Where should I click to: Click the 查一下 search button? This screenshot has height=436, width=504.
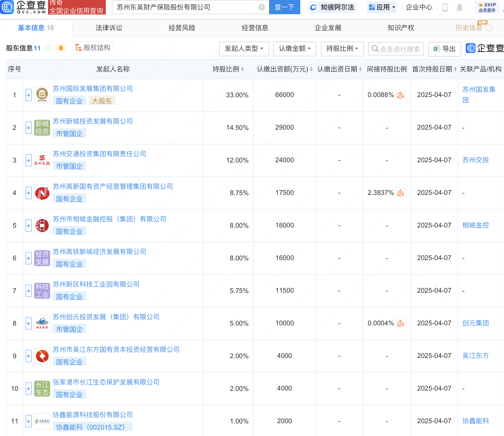[284, 7]
